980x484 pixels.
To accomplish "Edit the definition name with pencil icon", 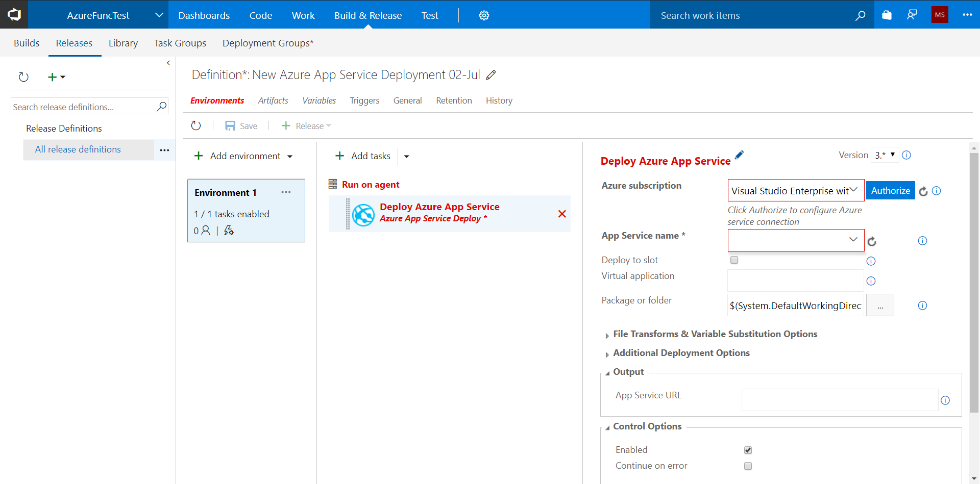I will click(x=491, y=75).
